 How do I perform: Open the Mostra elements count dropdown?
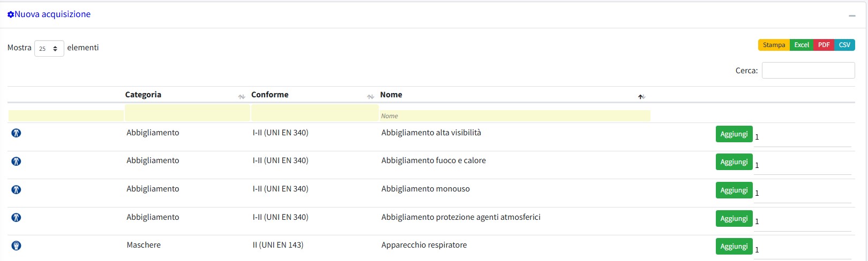(x=49, y=48)
